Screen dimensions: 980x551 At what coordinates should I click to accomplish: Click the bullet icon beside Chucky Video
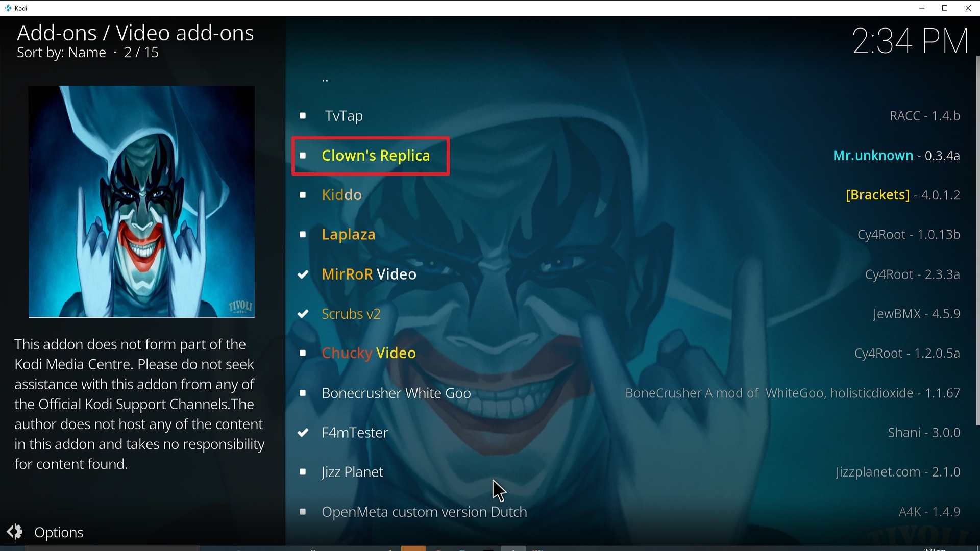coord(303,353)
